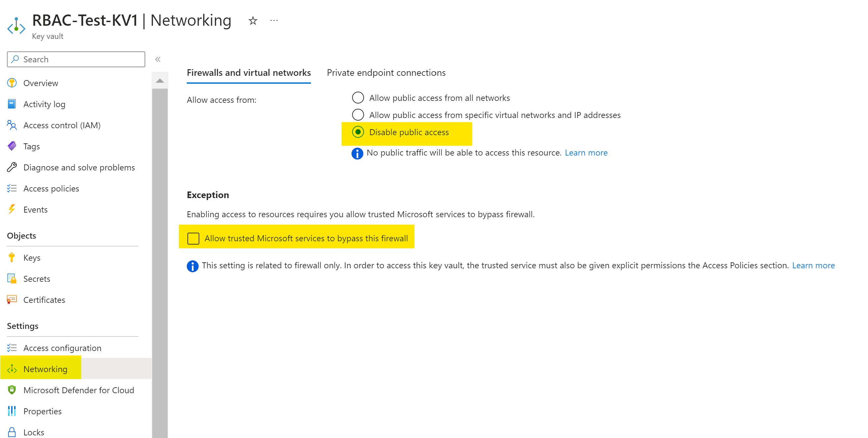Click the Tags purple tag icon
Image resolution: width=868 pixels, height=438 pixels.
(12, 146)
